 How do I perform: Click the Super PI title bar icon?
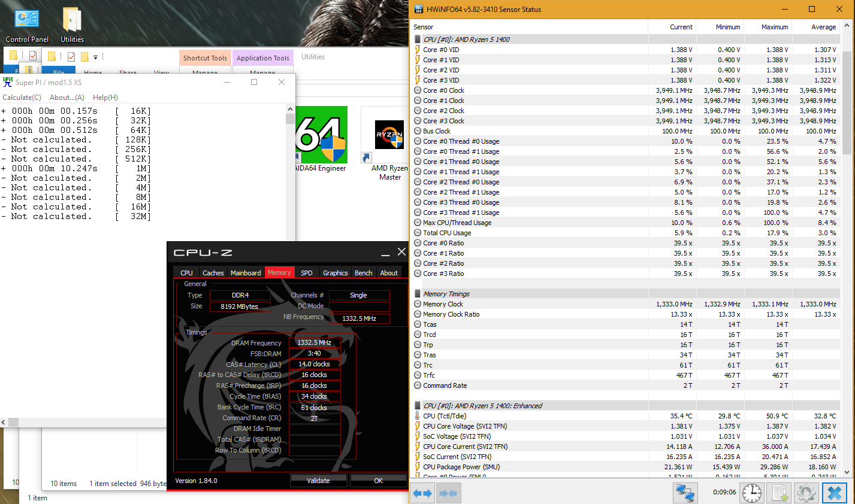tap(8, 82)
